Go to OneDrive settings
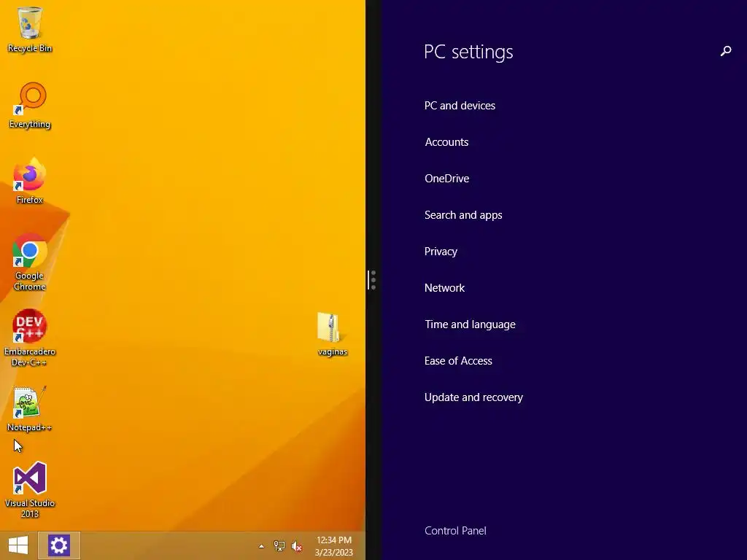Viewport: 747px width, 560px height. coord(447,179)
